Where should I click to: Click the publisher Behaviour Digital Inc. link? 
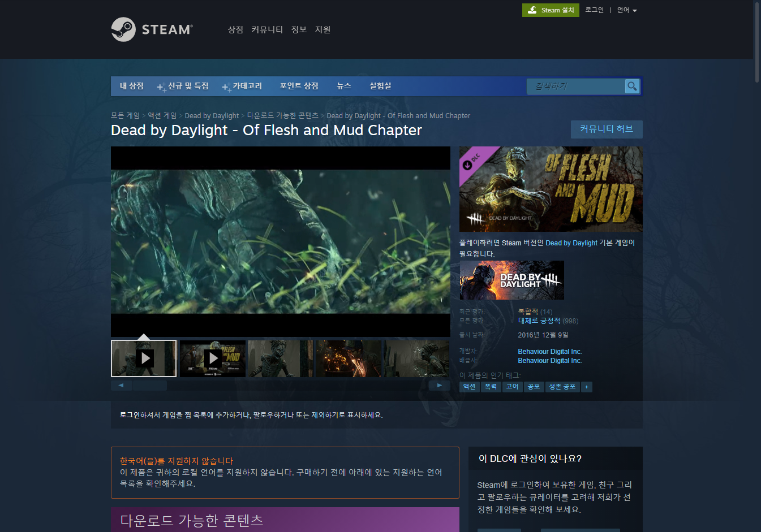[549, 361]
